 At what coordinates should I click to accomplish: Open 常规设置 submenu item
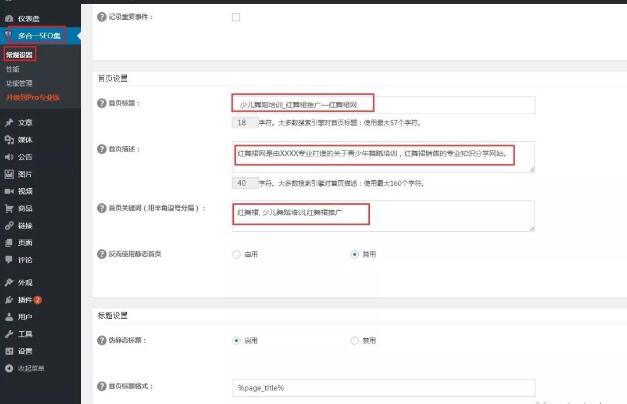point(19,55)
